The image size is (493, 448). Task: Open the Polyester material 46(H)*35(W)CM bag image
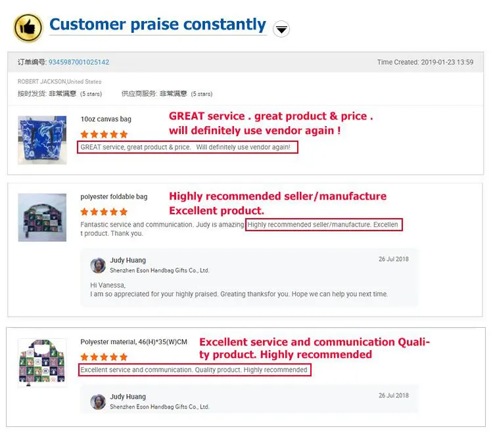42,362
